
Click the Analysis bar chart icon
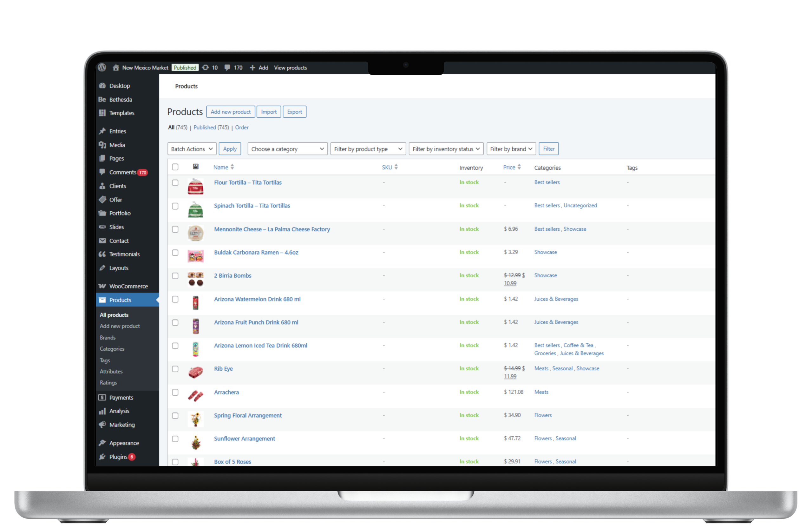coord(102,411)
